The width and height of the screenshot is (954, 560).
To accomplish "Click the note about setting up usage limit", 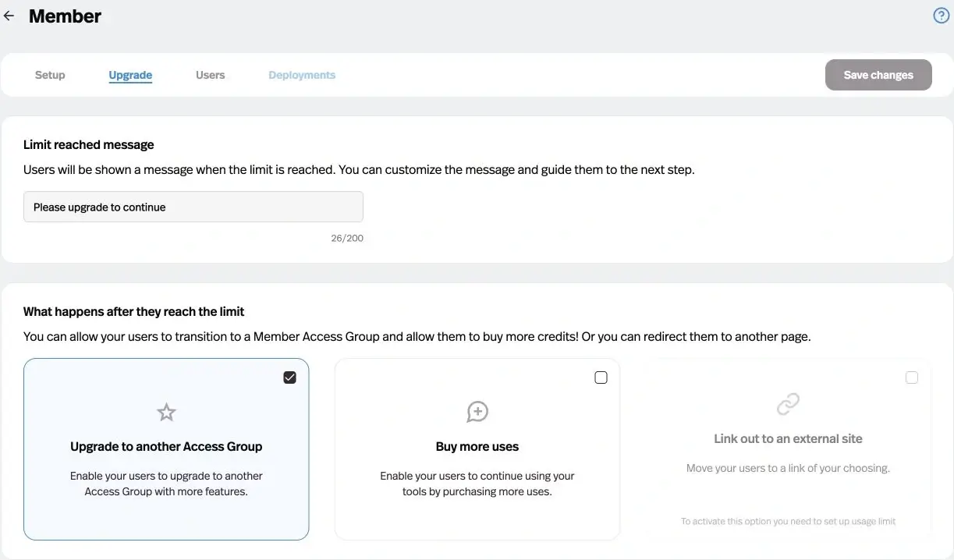I will 788,521.
